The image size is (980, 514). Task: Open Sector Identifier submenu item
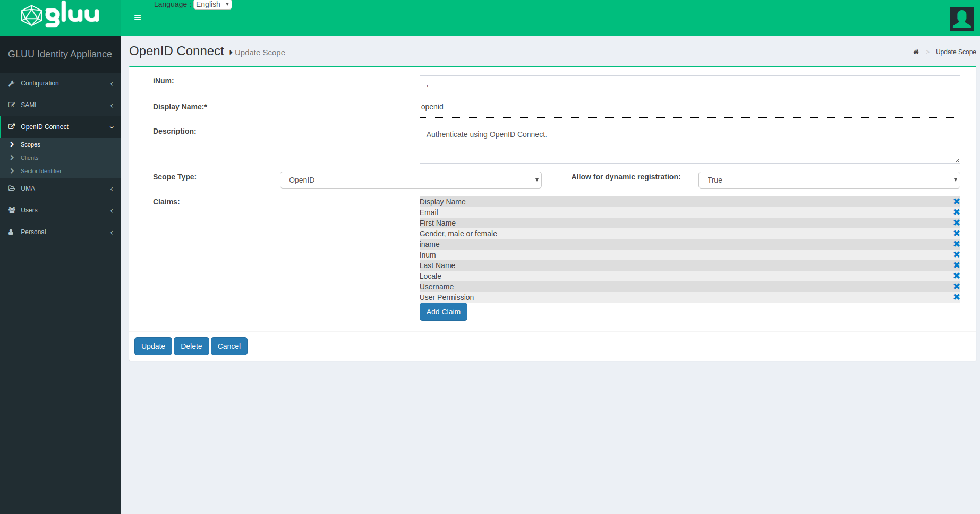(x=61, y=171)
